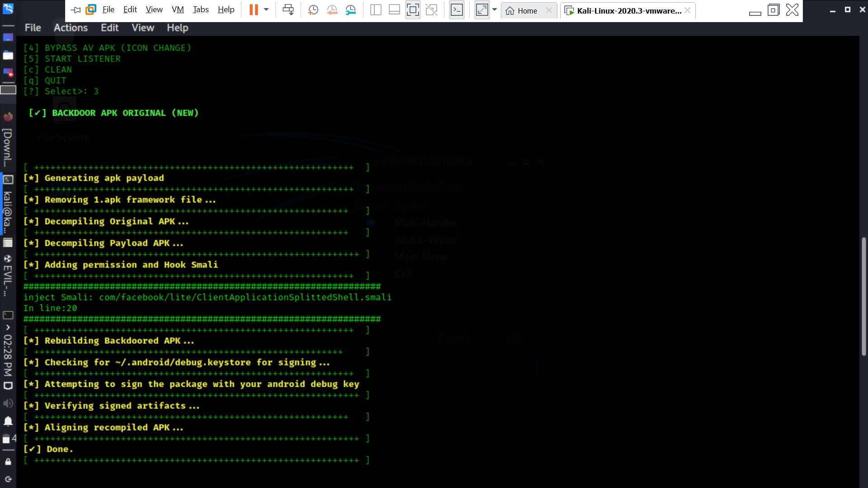Enter full screen mode

[x=413, y=9]
